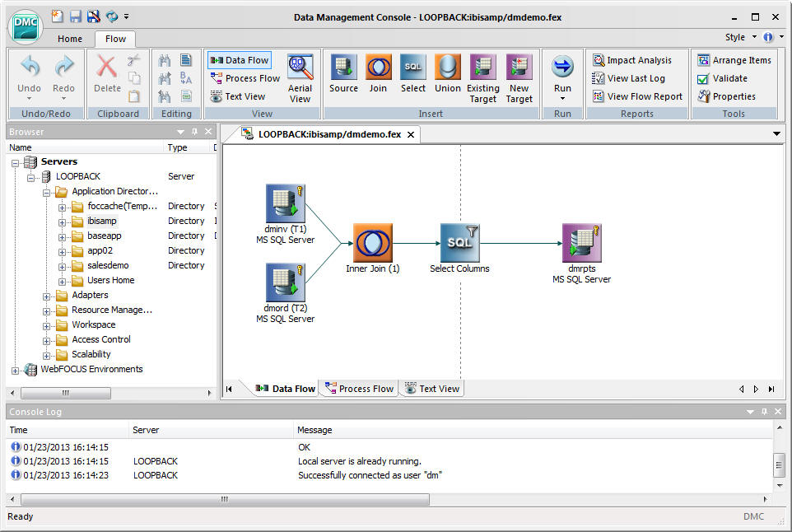Insert a Source object
Screen dimensions: 792x532
pos(343,74)
